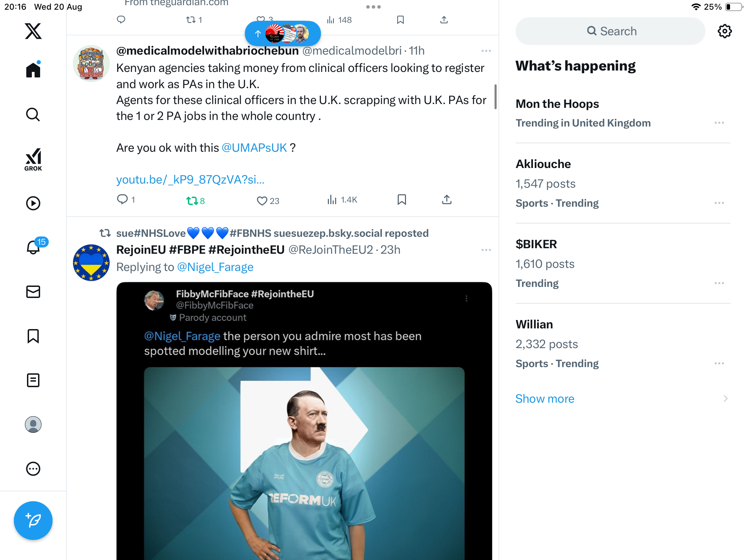747x560 pixels.
Task: Open the notifications bell
Action: coord(34,248)
